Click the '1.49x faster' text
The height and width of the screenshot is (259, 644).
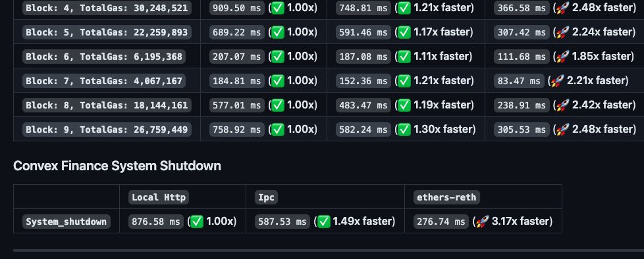pos(362,222)
